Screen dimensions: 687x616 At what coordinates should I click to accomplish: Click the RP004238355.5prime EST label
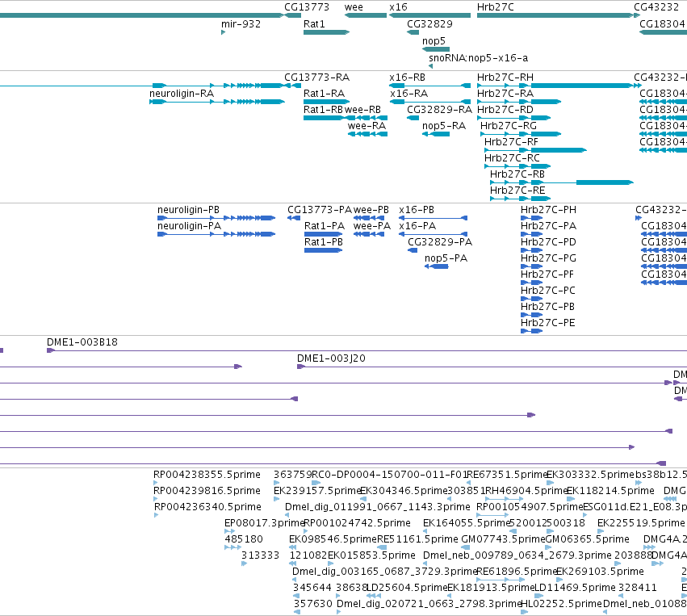pos(207,475)
